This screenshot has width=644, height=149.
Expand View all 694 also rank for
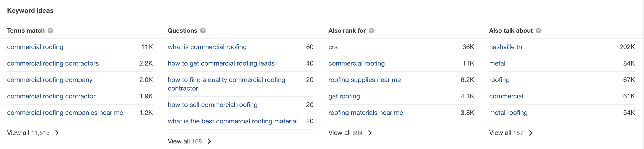coord(350,133)
